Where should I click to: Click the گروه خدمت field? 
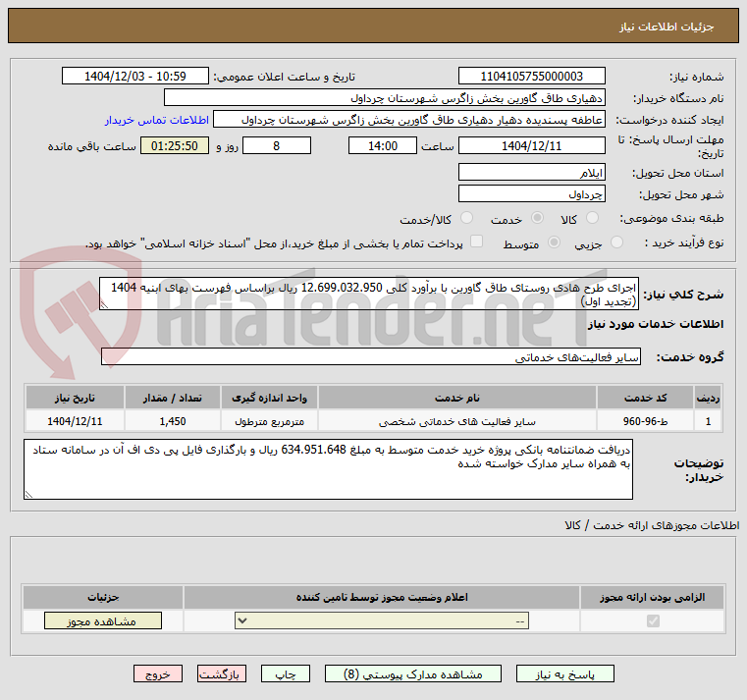click(371, 357)
